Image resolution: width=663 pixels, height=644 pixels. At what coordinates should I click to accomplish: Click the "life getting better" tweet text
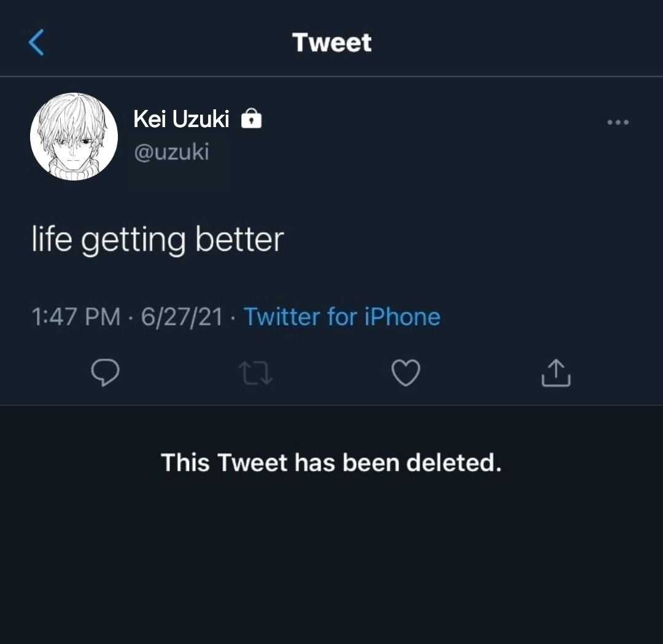(158, 239)
